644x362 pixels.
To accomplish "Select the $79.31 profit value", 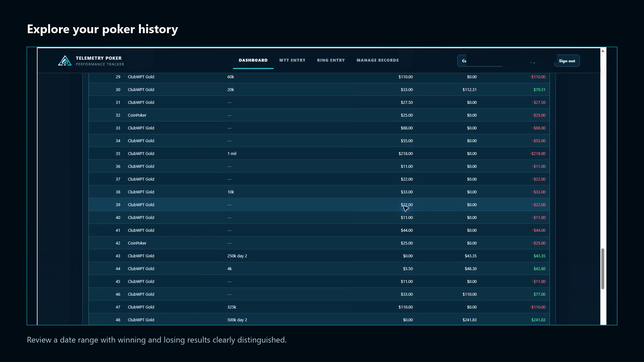I will click(539, 90).
